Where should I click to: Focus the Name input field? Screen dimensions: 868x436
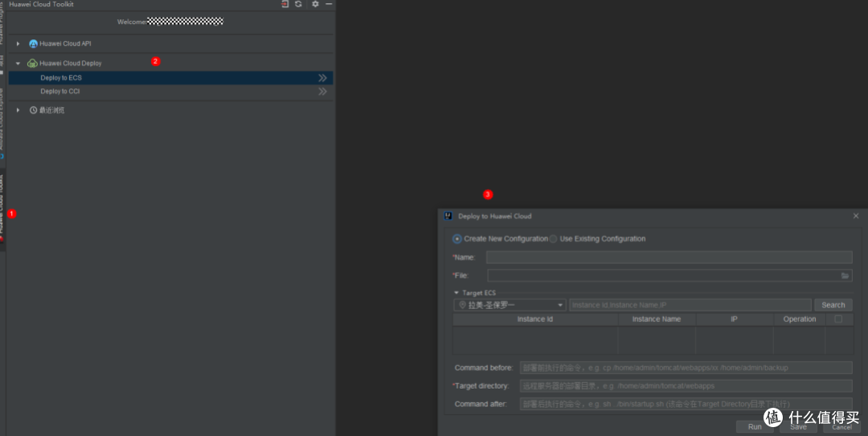[669, 257]
